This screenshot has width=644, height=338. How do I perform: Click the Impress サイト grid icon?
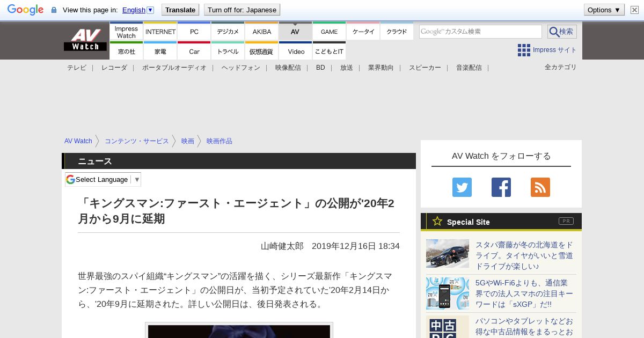(x=524, y=50)
